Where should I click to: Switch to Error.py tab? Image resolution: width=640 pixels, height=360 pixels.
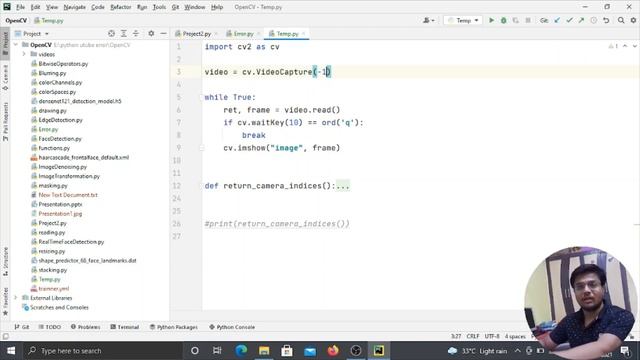tap(243, 33)
